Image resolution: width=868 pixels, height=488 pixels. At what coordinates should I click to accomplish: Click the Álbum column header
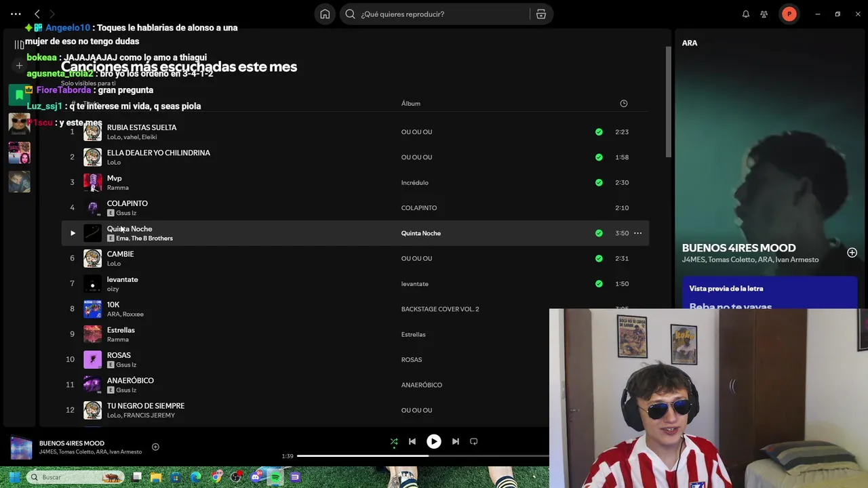(x=411, y=104)
